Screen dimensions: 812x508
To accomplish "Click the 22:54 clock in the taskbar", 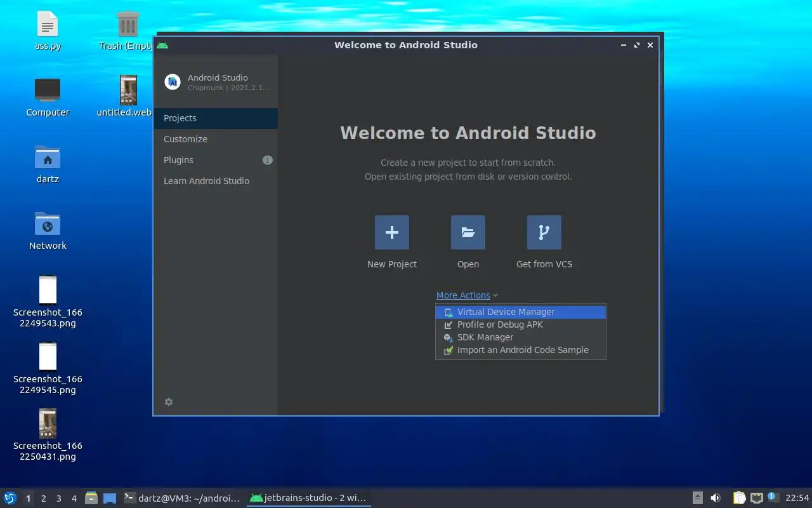I will point(797,498).
